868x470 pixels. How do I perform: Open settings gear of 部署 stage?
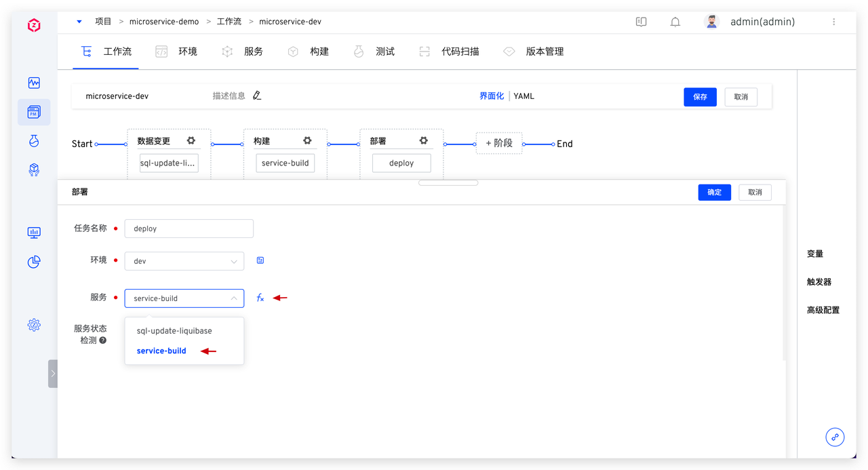coord(424,140)
